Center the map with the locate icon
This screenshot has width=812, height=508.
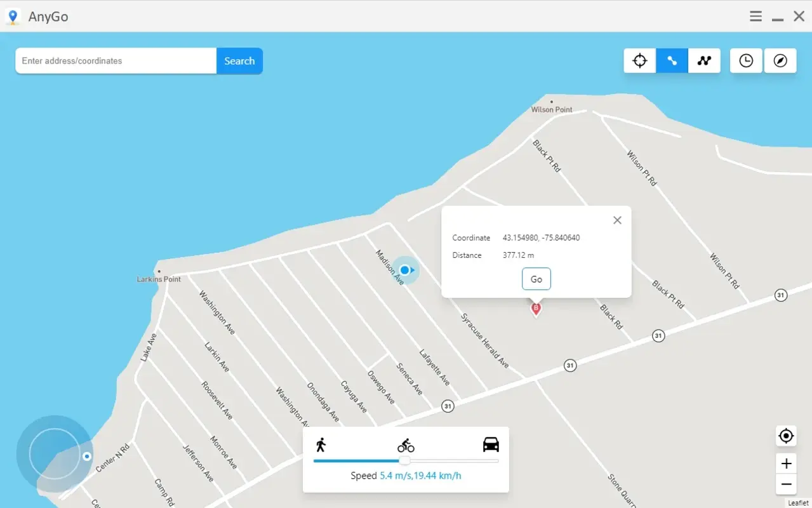point(785,436)
